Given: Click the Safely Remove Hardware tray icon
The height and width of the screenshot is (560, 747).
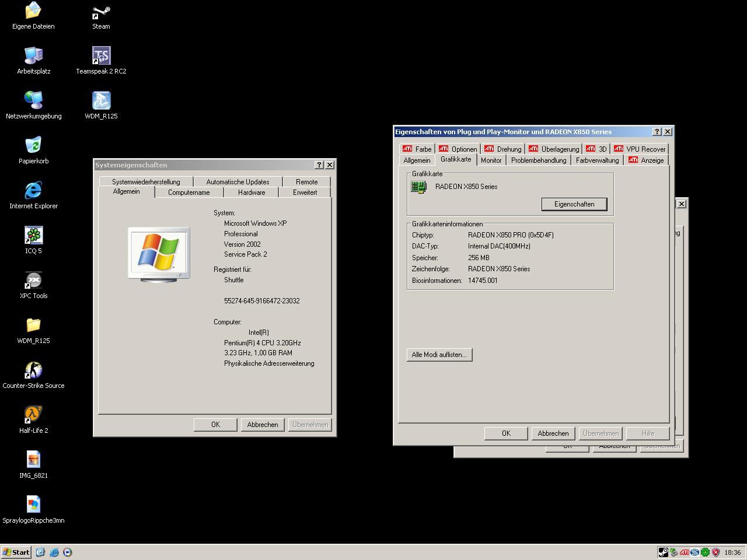Looking at the screenshot, I should coord(673,552).
